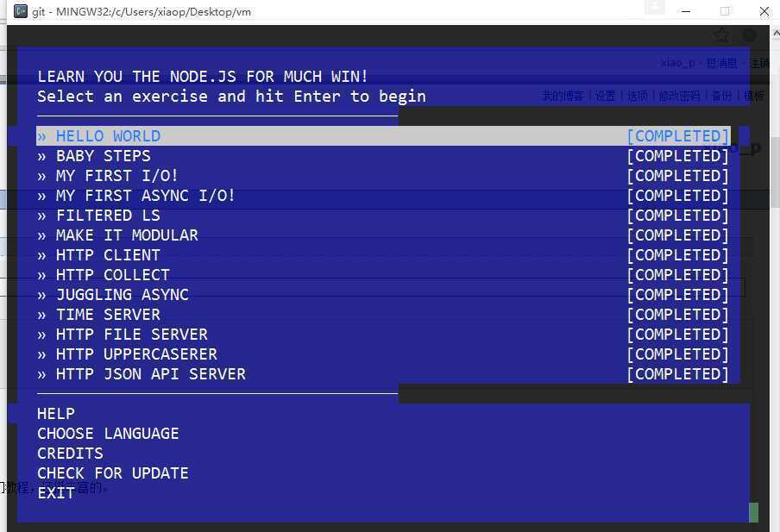Open CHOOSE LANGUAGE option
780x532 pixels.
(108, 434)
